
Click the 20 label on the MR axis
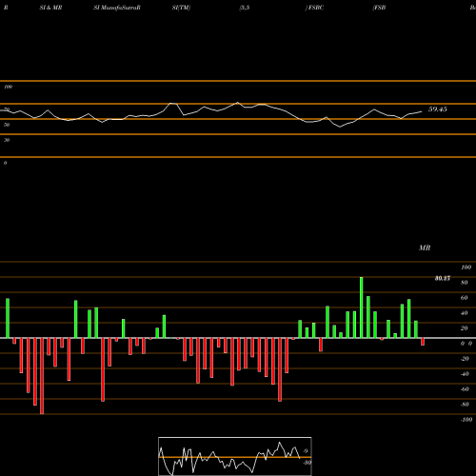coord(465,328)
